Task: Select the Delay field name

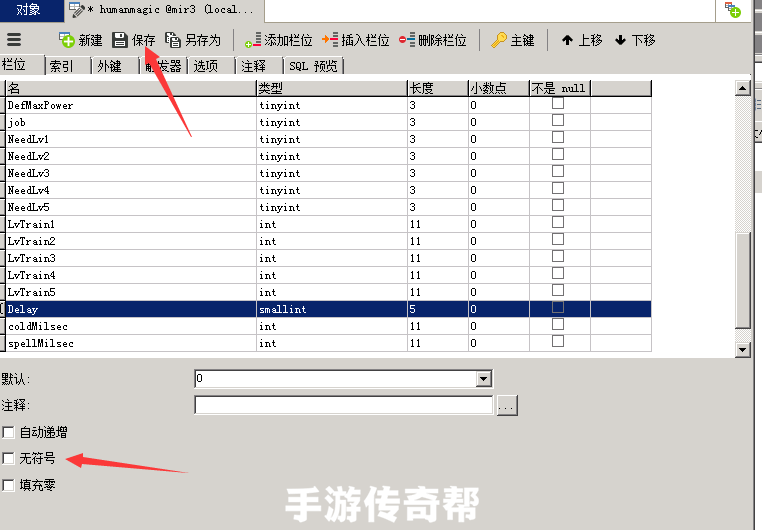Action: click(x=23, y=309)
